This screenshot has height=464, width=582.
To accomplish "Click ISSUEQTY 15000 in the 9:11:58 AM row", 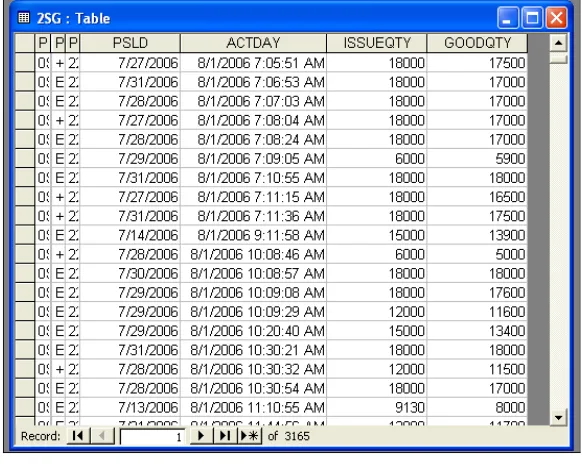I will point(377,235).
